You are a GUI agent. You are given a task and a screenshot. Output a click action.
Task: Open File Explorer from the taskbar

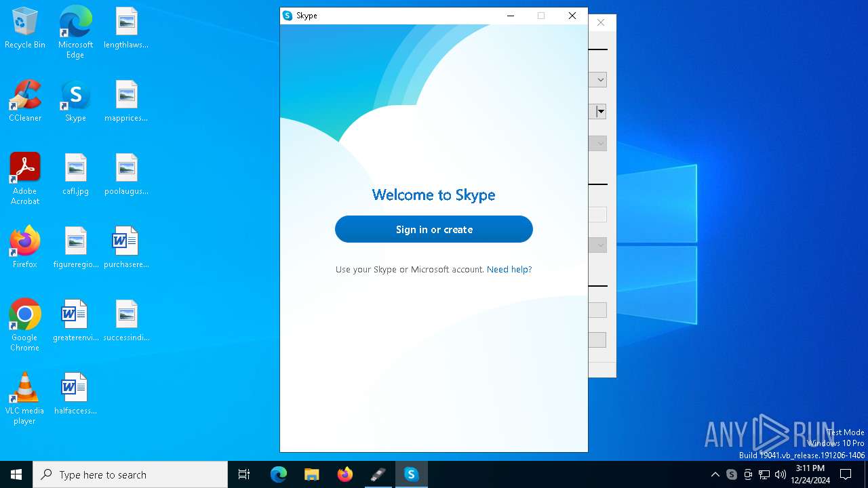click(311, 474)
